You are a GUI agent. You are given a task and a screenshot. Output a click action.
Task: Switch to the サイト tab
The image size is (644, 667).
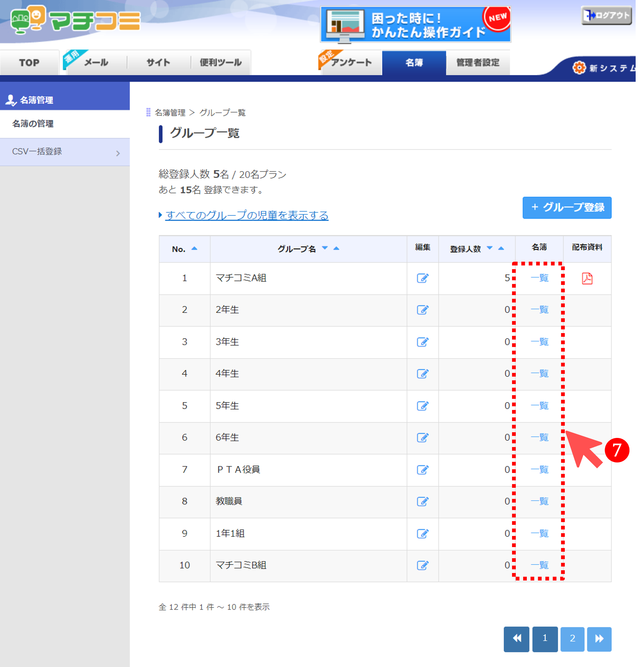(158, 63)
